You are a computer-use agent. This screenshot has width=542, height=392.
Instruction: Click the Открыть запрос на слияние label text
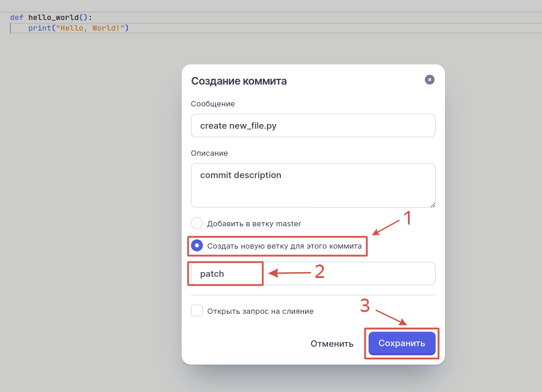click(260, 311)
